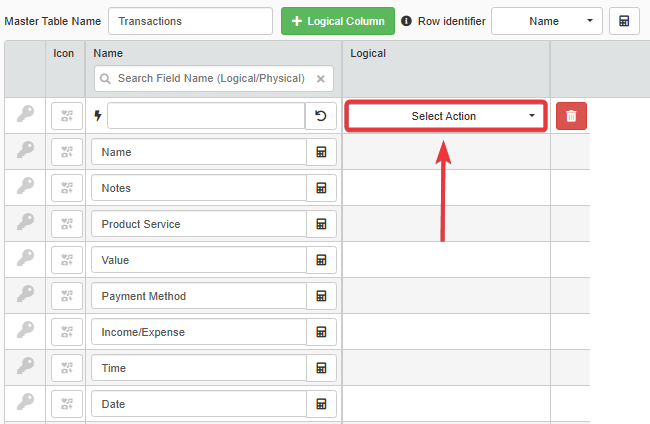Open the Row identifier Name dropdown
This screenshot has width=650, height=424.
pos(547,21)
